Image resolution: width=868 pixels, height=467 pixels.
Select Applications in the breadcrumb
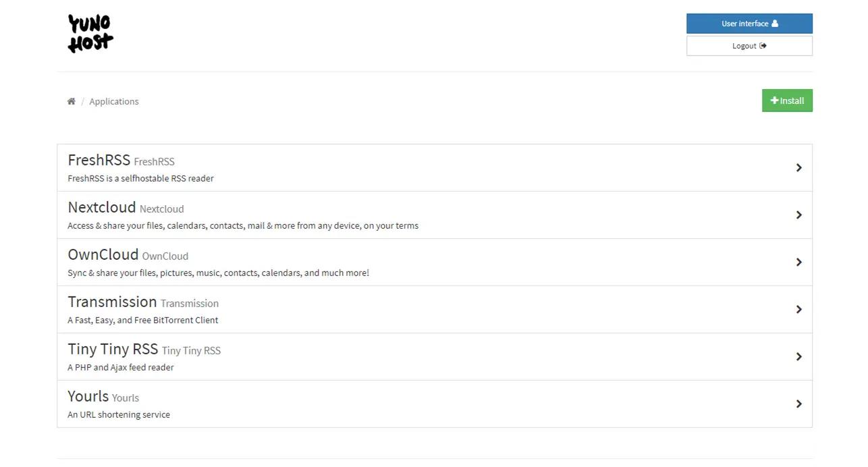point(114,101)
